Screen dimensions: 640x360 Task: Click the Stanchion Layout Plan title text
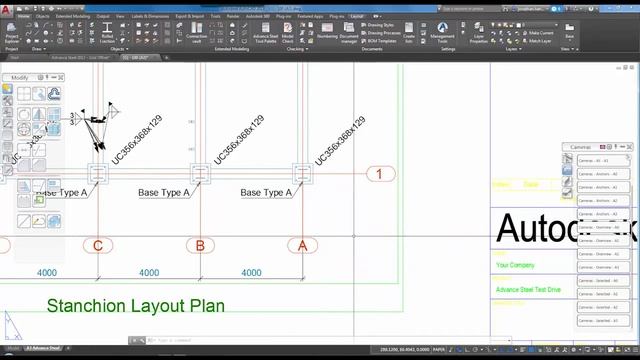coord(136,306)
